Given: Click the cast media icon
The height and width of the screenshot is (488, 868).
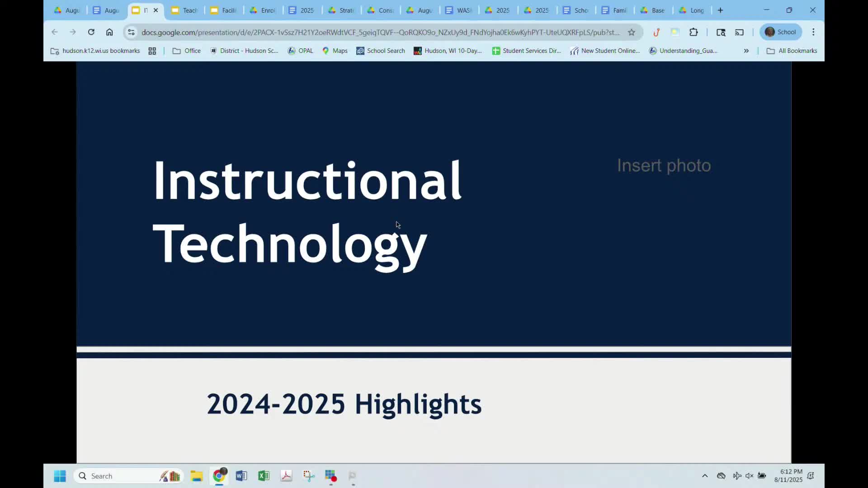Looking at the screenshot, I should click(740, 32).
